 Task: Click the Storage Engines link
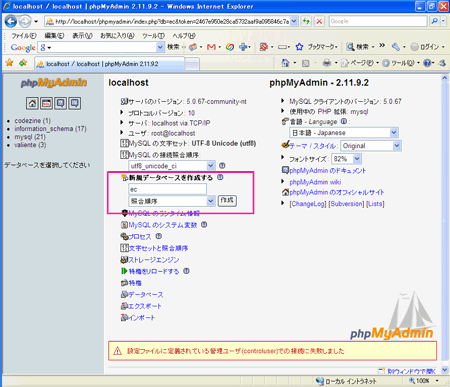[154, 260]
